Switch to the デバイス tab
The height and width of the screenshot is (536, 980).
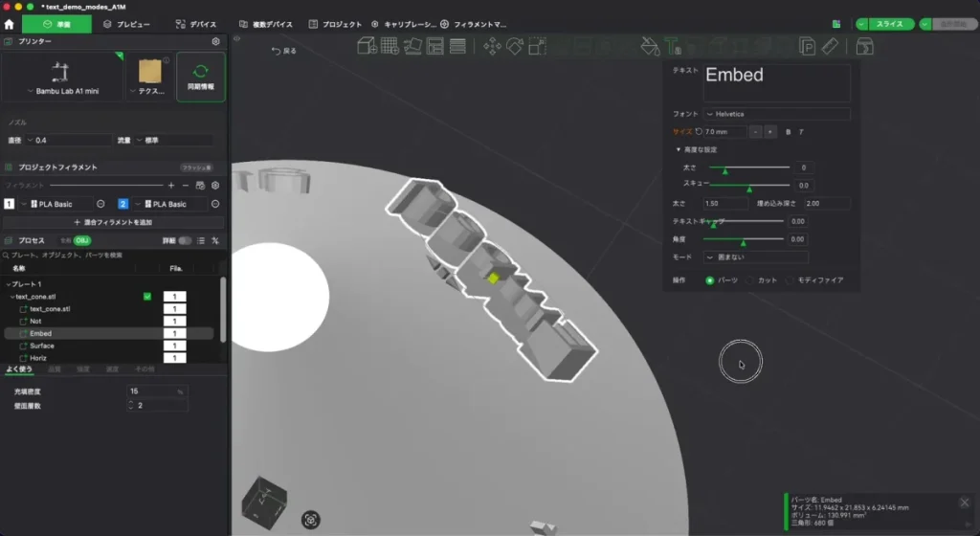[195, 24]
